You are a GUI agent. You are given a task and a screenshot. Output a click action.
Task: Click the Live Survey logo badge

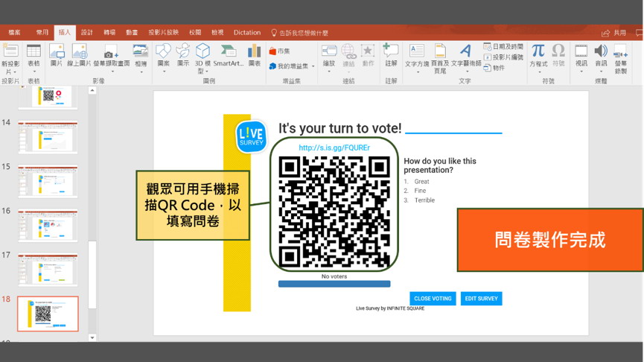pyautogui.click(x=251, y=136)
